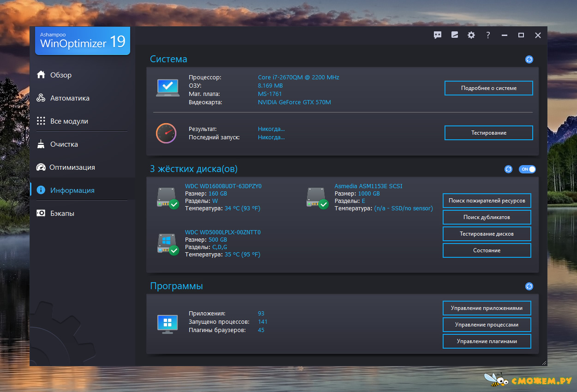The height and width of the screenshot is (392, 577).
Task: Click drive name WDC WD1600BUDT-63DPZY0
Action: 223,186
